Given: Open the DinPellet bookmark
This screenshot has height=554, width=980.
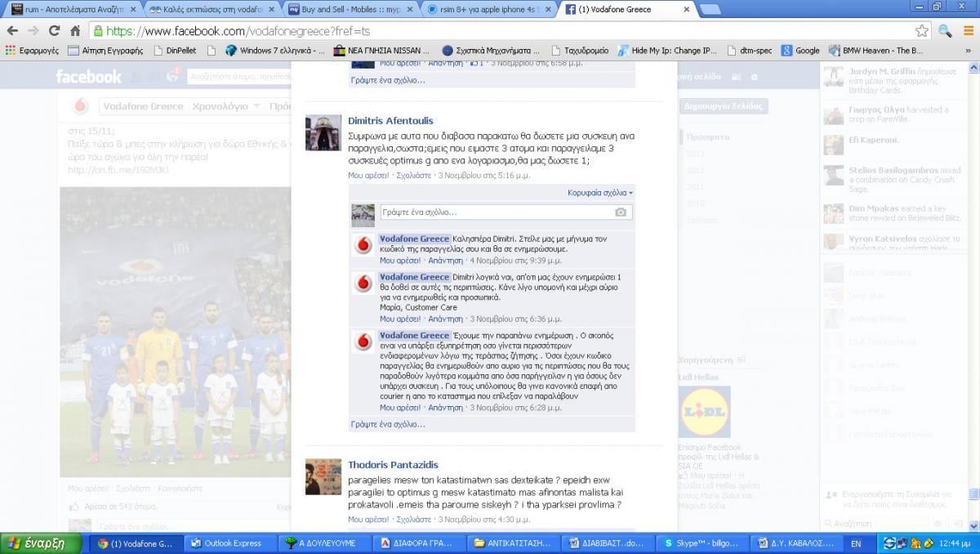Looking at the screenshot, I should (x=175, y=50).
